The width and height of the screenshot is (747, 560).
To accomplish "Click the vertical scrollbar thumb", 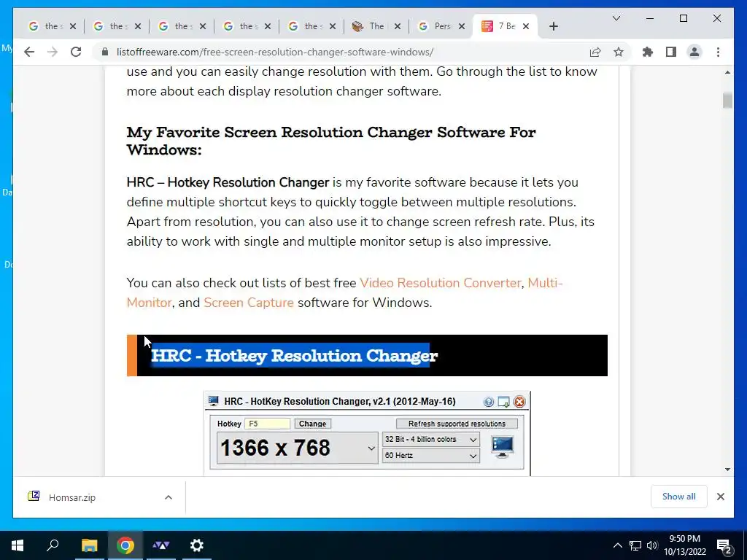I will pyautogui.click(x=727, y=101).
